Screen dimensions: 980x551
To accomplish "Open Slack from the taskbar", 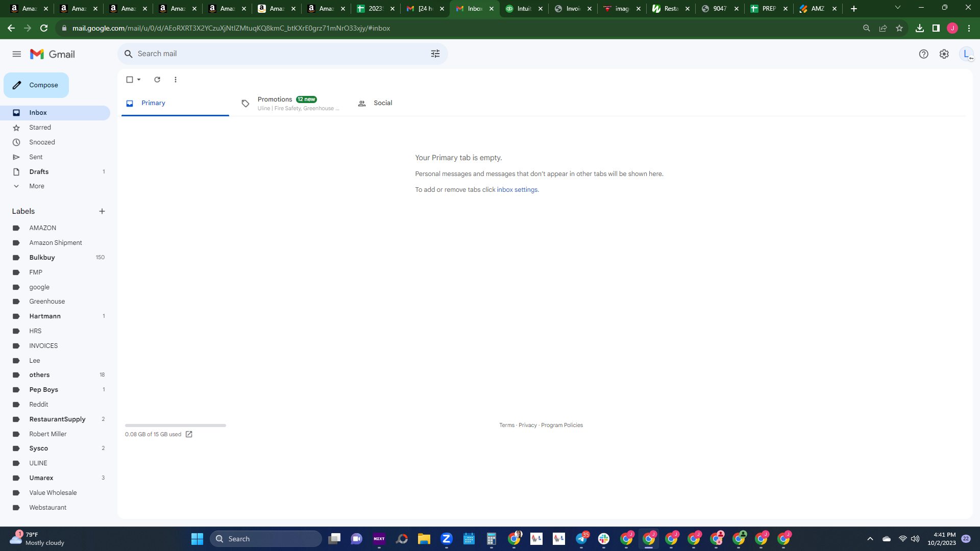I will (604, 539).
